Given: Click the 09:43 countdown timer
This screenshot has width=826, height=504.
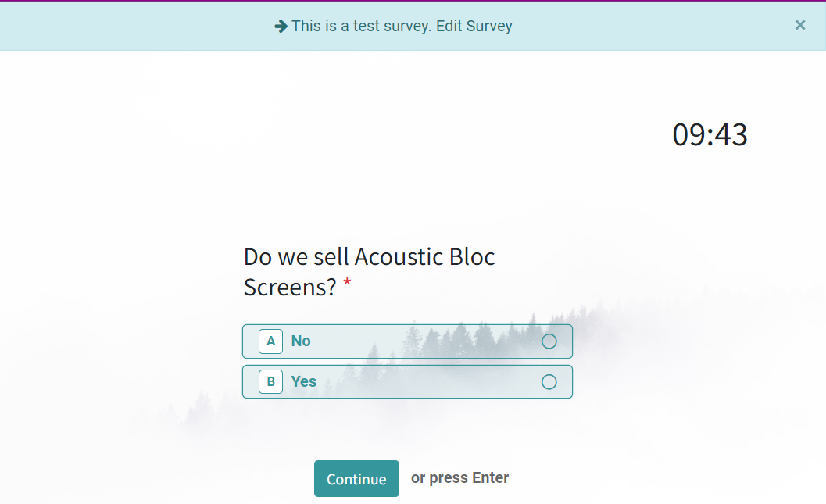Looking at the screenshot, I should 710,134.
